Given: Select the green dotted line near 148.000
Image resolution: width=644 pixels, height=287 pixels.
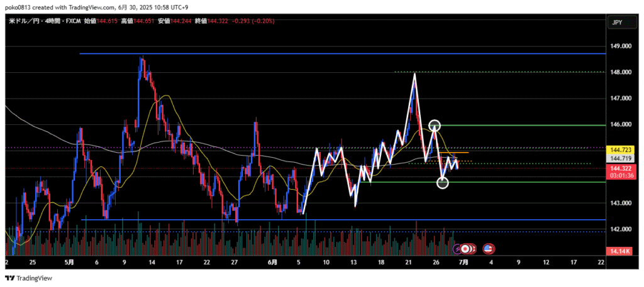Looking at the screenshot, I should click(503, 72).
